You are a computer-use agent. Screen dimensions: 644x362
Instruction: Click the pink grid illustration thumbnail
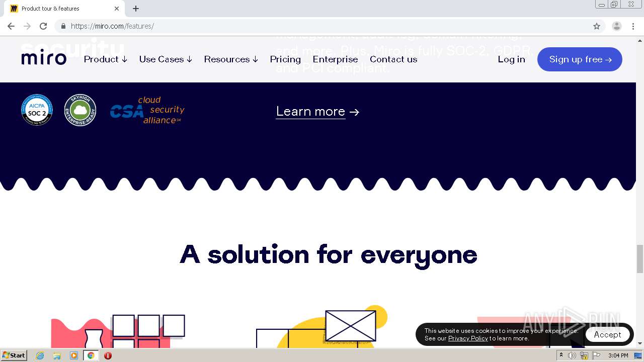[x=118, y=331]
